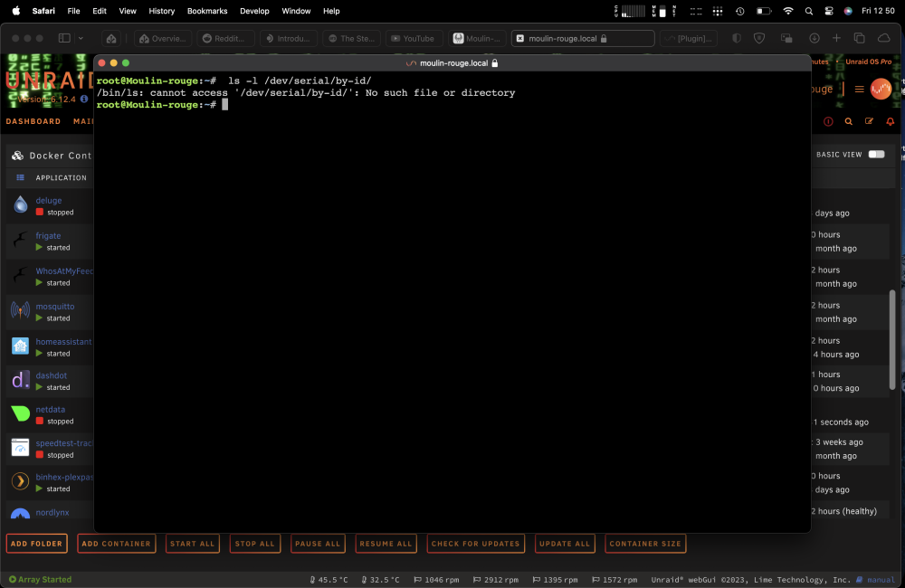Open macOS Spotlight search icon
905x588 pixels.
coord(808,11)
